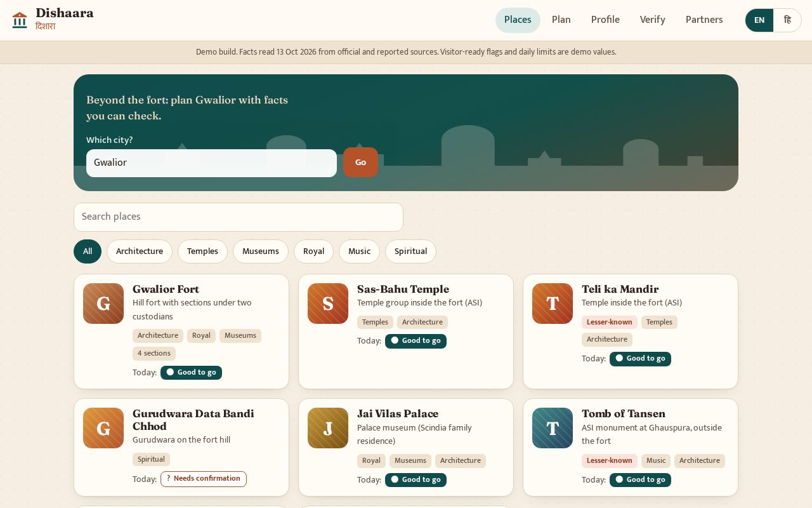The width and height of the screenshot is (812, 508).
Task: Filter places by Spiritual
Action: point(410,251)
